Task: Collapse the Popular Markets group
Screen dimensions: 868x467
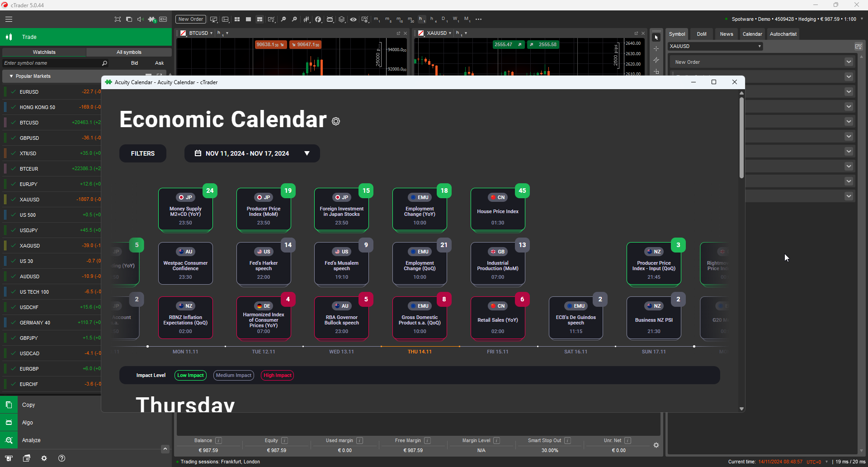Action: point(11,76)
